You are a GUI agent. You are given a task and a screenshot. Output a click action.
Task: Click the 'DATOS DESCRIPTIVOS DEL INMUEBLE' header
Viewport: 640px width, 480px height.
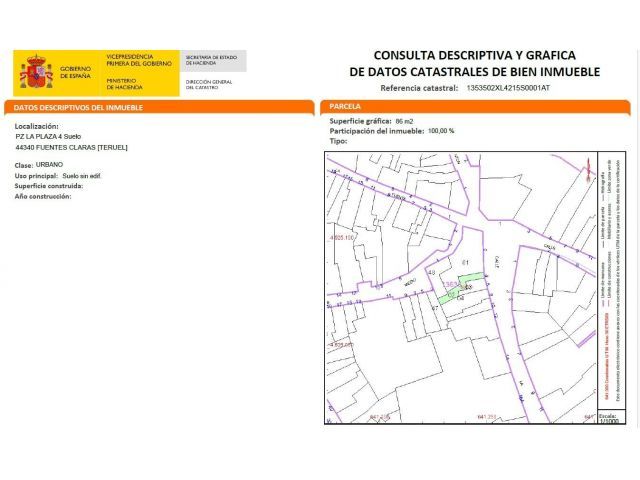(78, 108)
